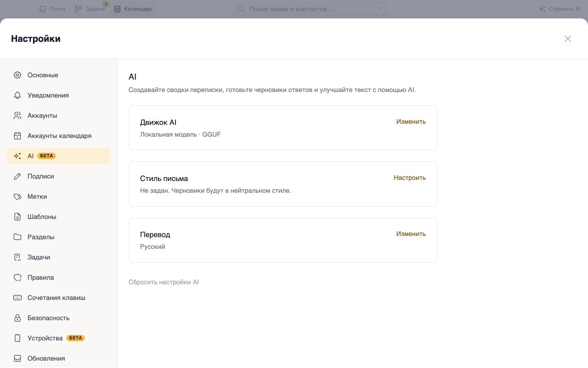Open the Задачи tab in top bar
Screen dimensions: 588x368
pyautogui.click(x=90, y=9)
